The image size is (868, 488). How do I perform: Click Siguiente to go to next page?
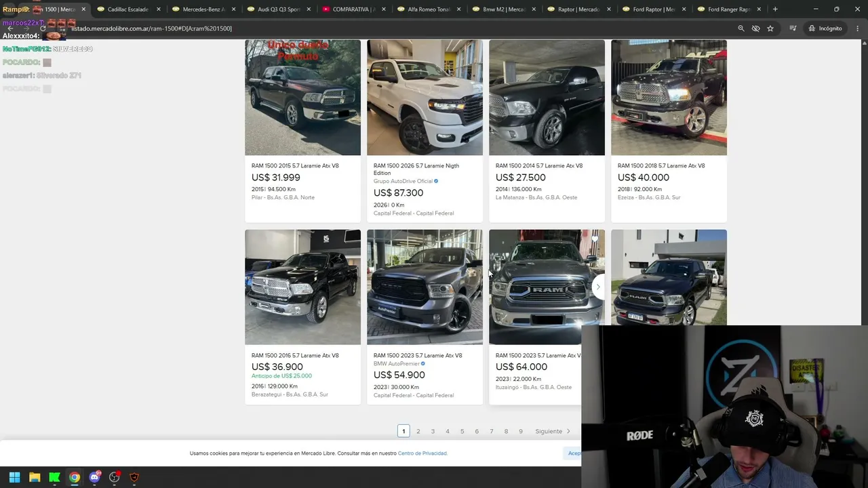[x=553, y=432]
